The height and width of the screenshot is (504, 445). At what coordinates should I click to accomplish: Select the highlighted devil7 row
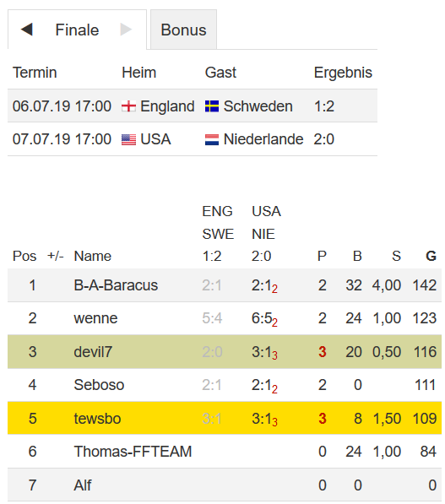click(x=225, y=352)
